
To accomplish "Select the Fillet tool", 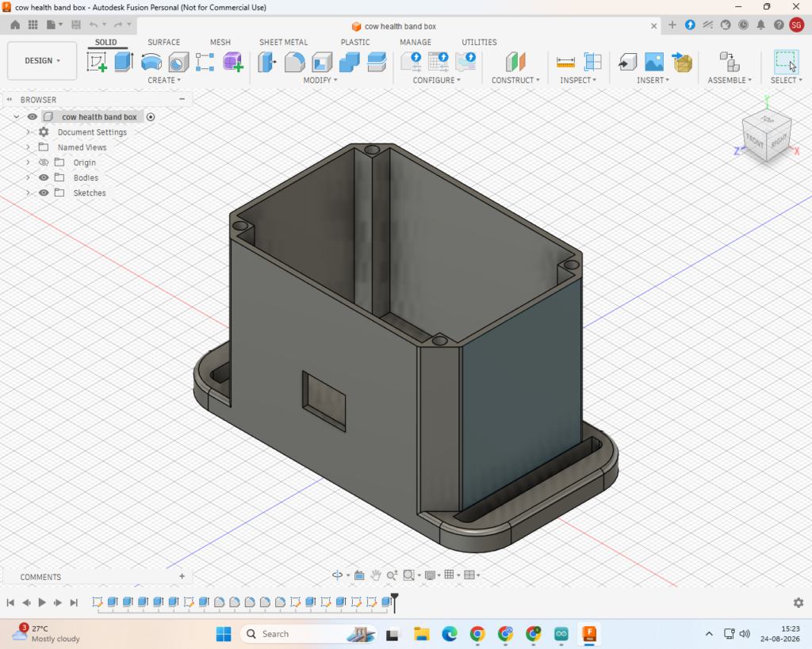I will click(x=295, y=62).
